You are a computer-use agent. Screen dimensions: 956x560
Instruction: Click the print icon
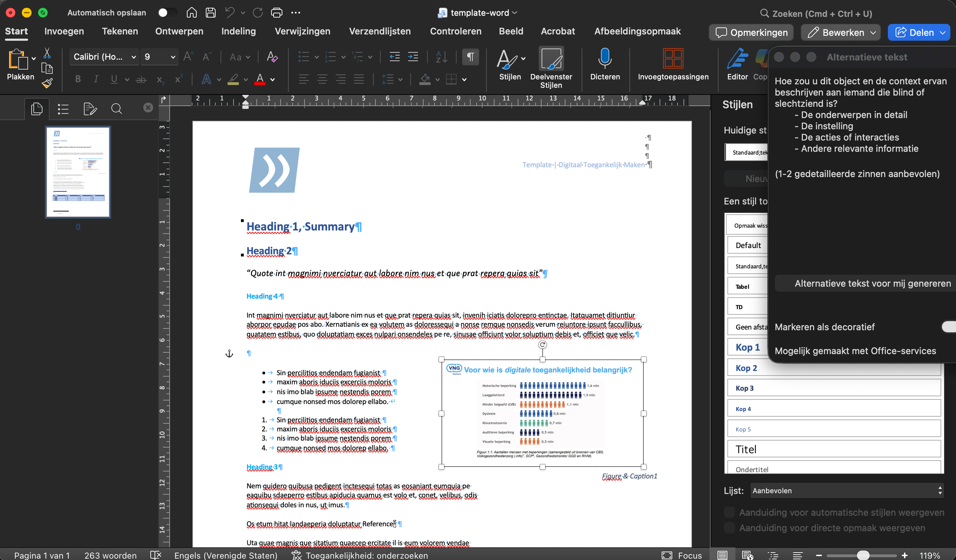(x=276, y=12)
